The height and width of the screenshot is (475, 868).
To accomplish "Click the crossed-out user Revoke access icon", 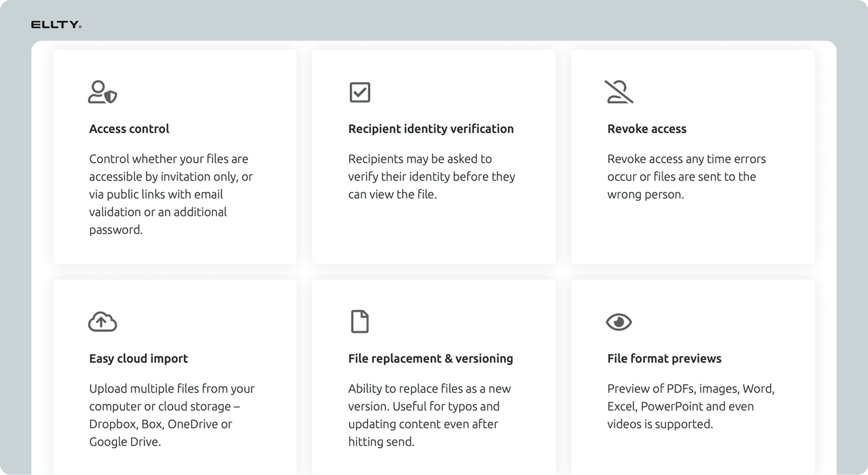I will 619,92.
